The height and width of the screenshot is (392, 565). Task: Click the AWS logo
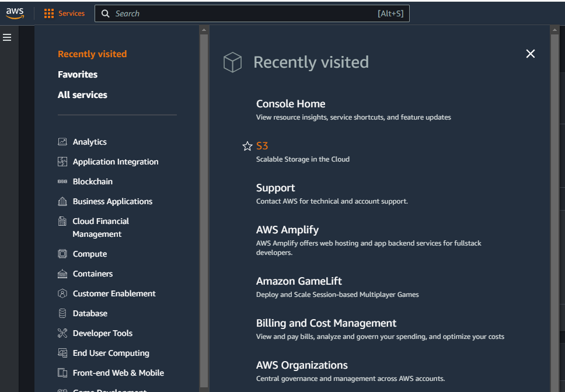coord(15,13)
